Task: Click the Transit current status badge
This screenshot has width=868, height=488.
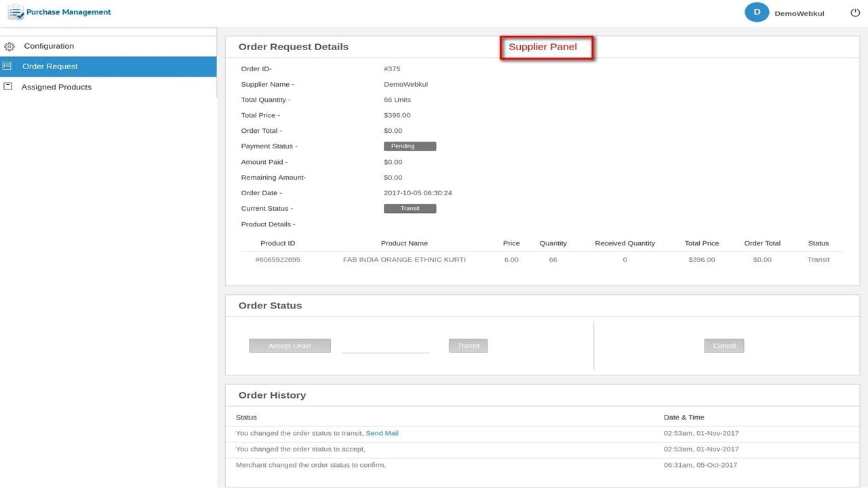Action: click(x=410, y=209)
